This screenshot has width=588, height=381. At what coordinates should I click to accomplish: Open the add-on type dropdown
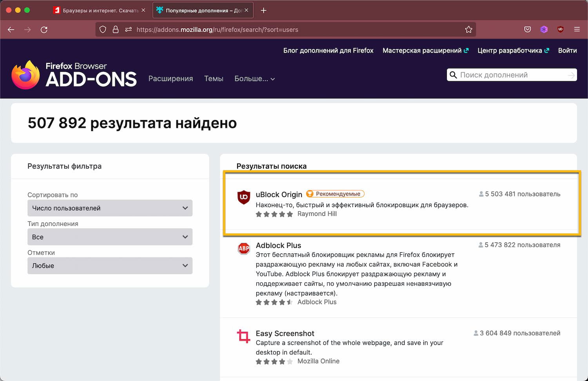(110, 237)
